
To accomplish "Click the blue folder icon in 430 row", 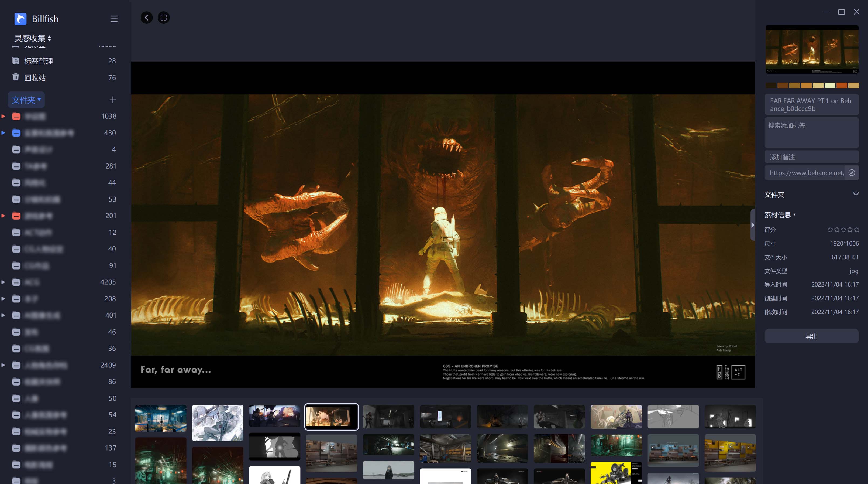I will tap(16, 133).
